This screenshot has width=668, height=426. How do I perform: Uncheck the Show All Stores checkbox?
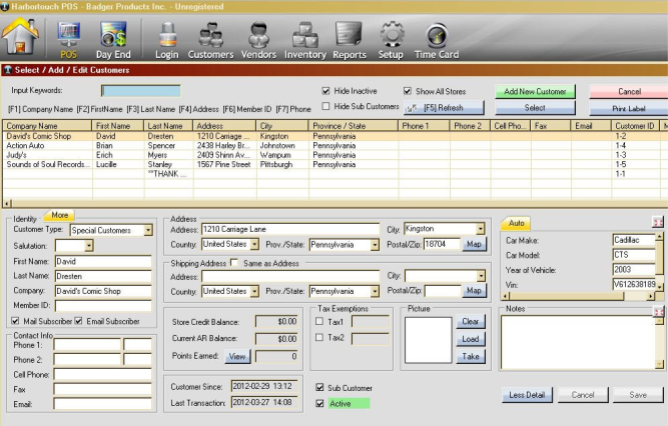407,91
